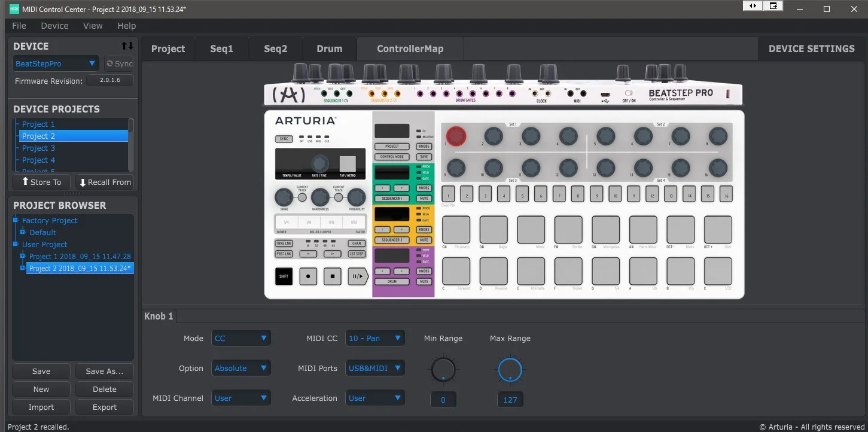Click the Min Range value field
Viewport: 868px width, 432px height.
(443, 400)
